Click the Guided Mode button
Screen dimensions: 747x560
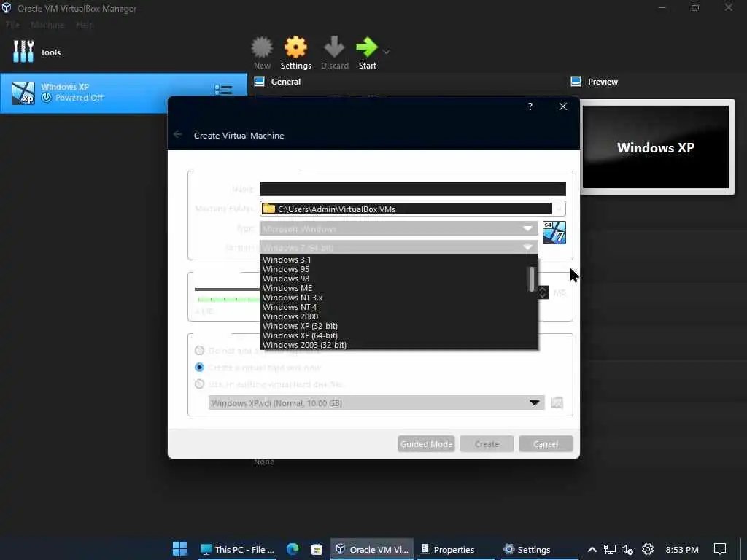pyautogui.click(x=426, y=444)
